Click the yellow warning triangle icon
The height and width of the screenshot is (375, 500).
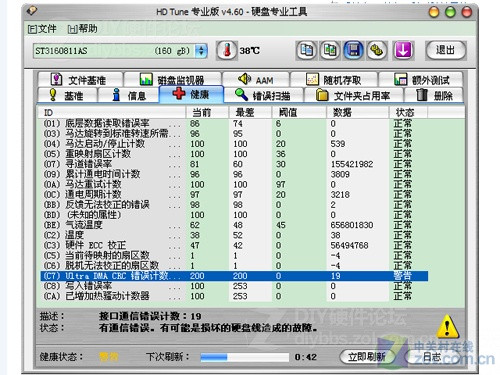[x=448, y=327]
